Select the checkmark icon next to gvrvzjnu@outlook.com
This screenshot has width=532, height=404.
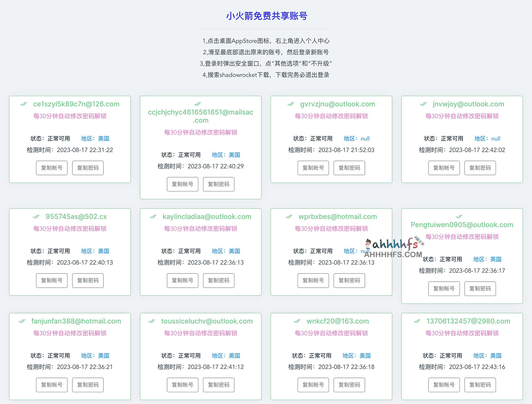291,104
